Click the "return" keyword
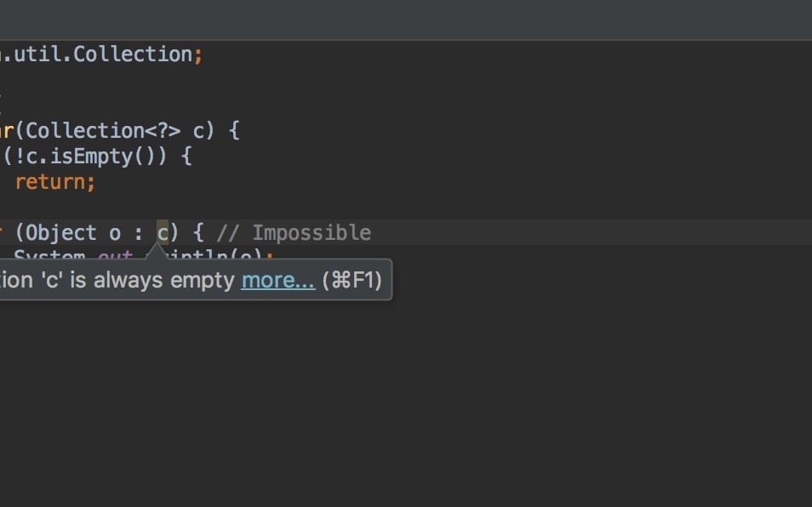This screenshot has height=507, width=812. pos(51,182)
